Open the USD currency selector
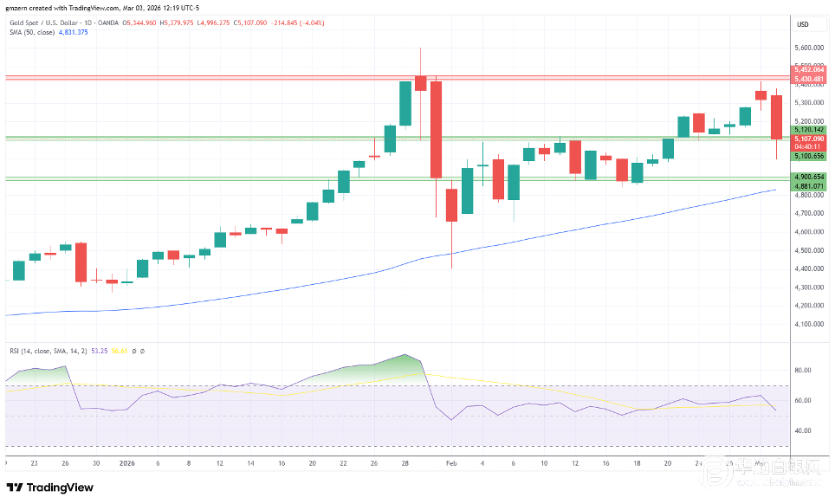835x504 pixels. coord(802,24)
